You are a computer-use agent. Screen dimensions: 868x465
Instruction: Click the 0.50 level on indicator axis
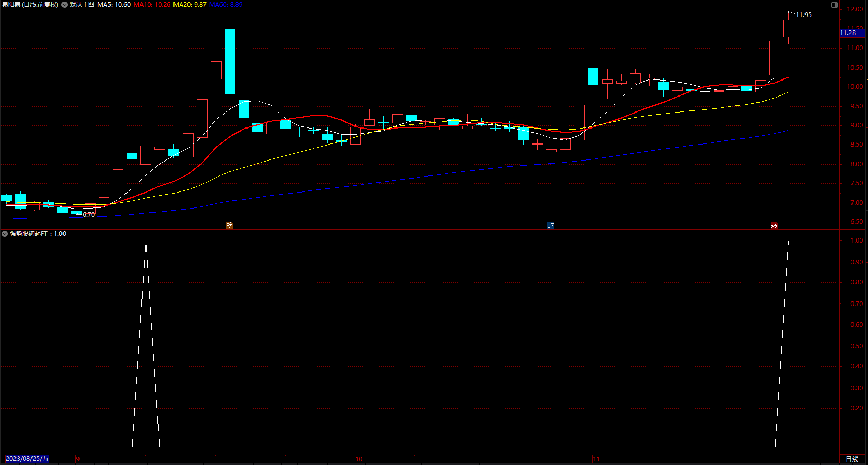coord(857,346)
